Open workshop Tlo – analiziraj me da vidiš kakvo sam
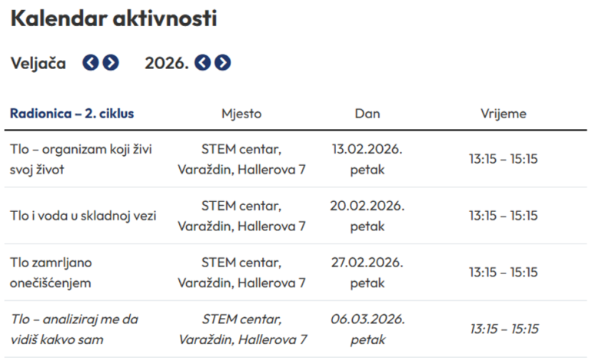 click(74, 329)
